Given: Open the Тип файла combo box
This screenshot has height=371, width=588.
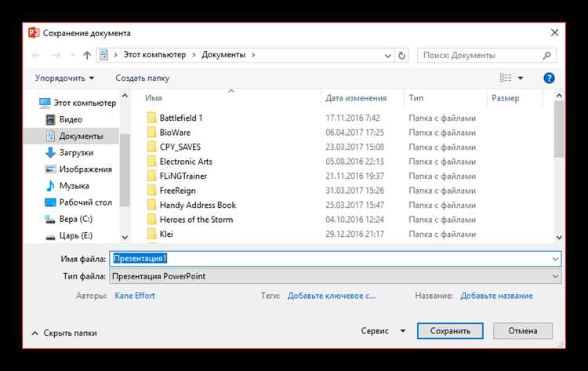Looking at the screenshot, I should point(336,276).
